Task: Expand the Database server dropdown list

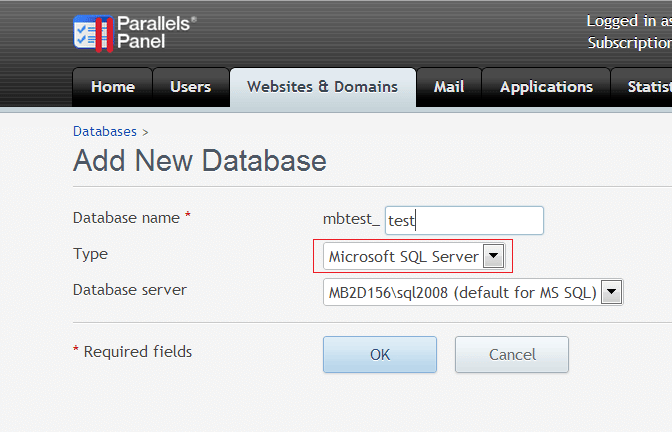Action: [x=462, y=292]
